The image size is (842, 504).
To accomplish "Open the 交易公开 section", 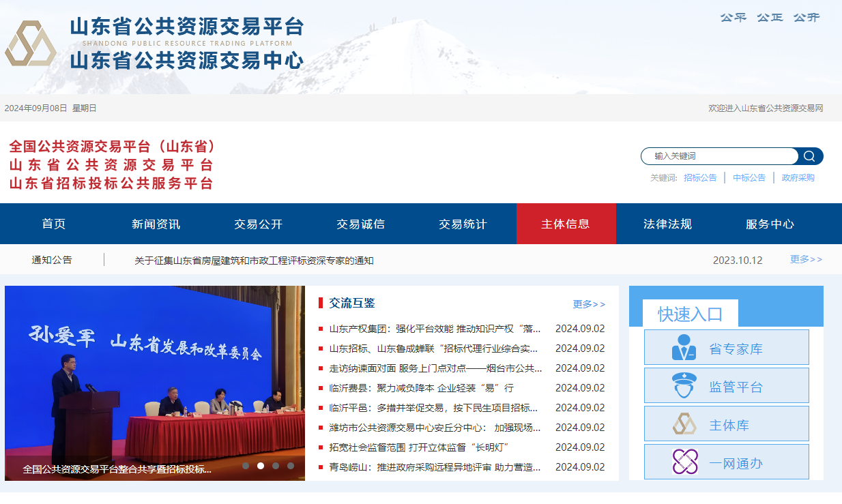I will click(x=257, y=224).
